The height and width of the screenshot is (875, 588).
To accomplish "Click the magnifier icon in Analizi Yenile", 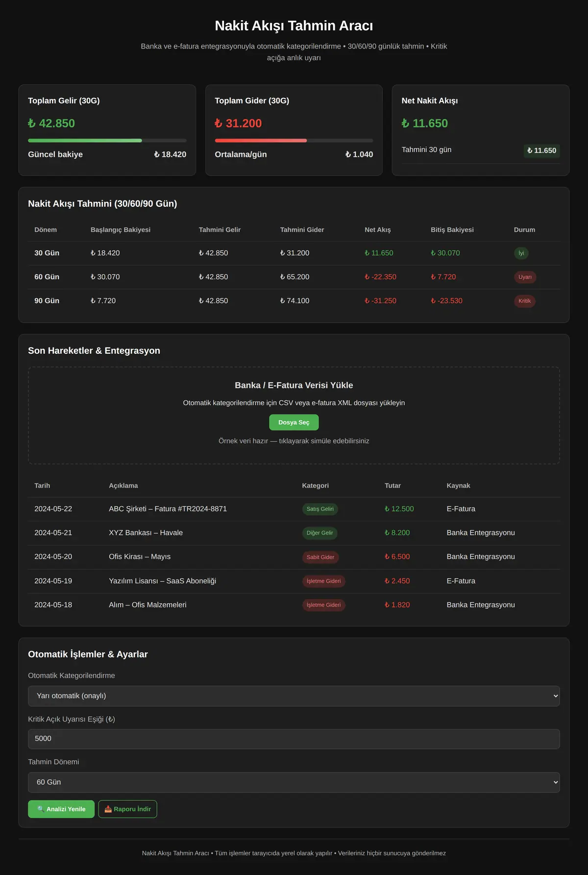I will click(41, 809).
